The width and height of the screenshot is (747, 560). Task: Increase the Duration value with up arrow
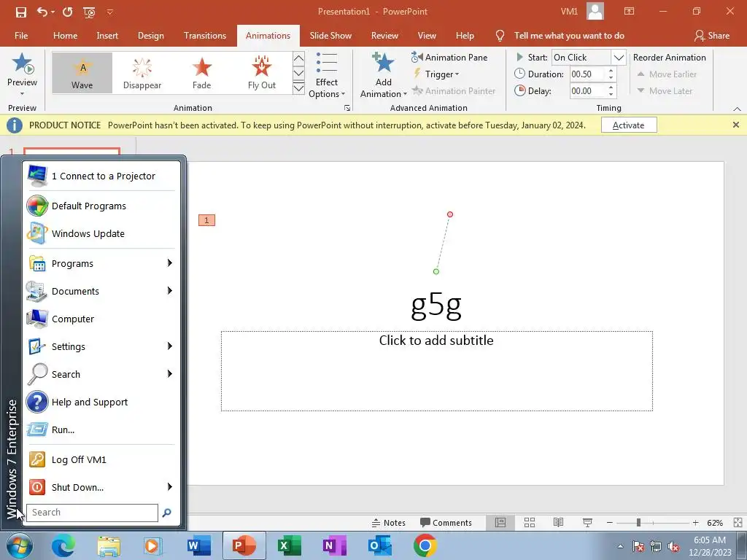click(611, 71)
